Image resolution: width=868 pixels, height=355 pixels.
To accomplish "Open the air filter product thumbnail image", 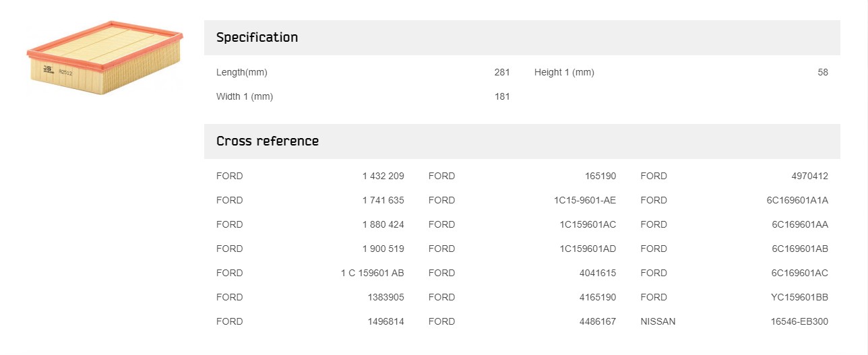I will tap(104, 58).
